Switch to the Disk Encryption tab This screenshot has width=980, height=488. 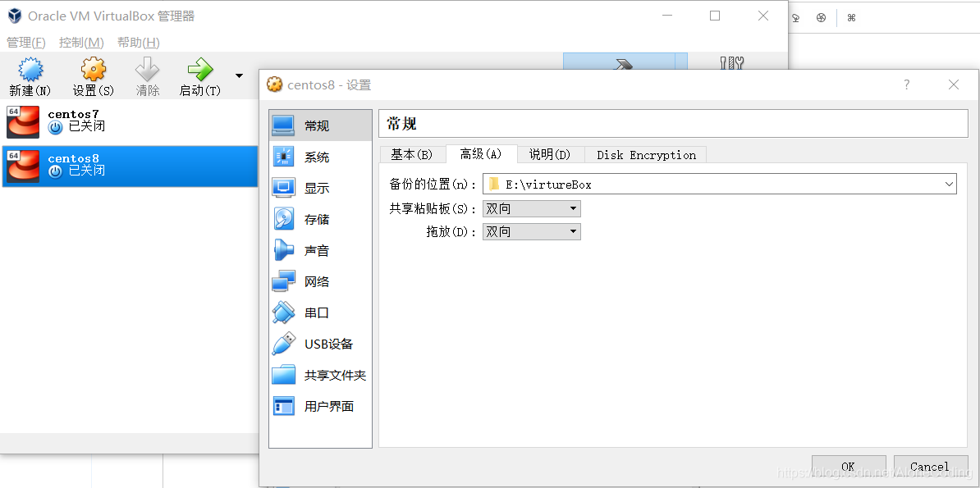[646, 155]
